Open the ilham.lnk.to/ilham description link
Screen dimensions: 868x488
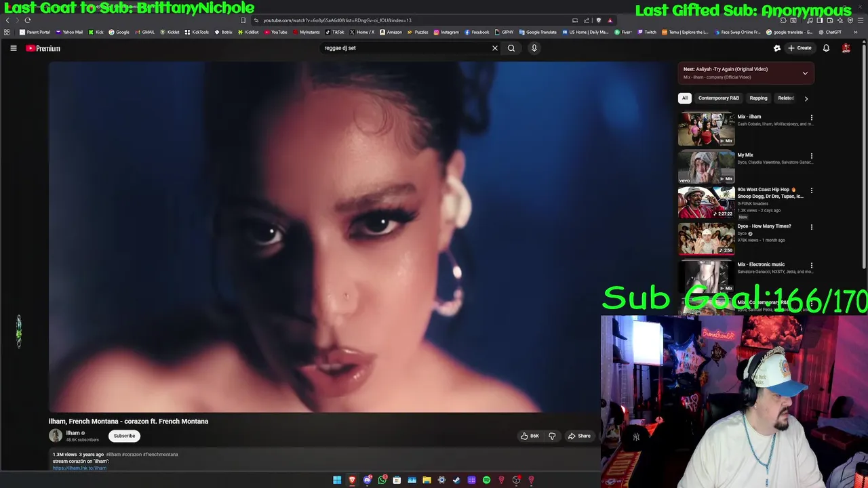[79, 468]
